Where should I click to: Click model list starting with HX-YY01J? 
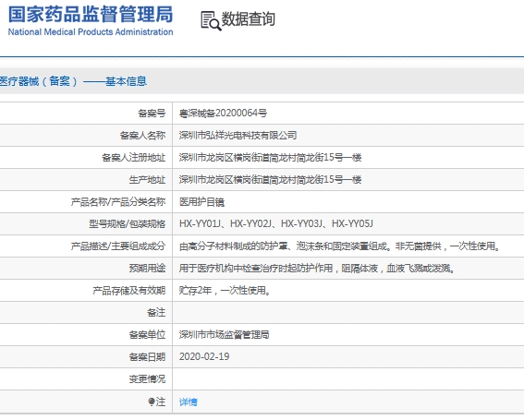click(276, 223)
